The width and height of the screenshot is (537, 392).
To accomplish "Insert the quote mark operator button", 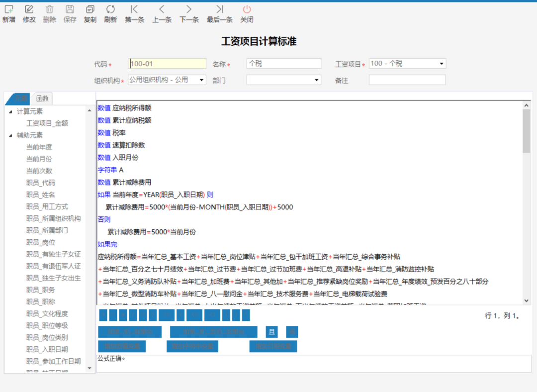I will [x=246, y=315].
